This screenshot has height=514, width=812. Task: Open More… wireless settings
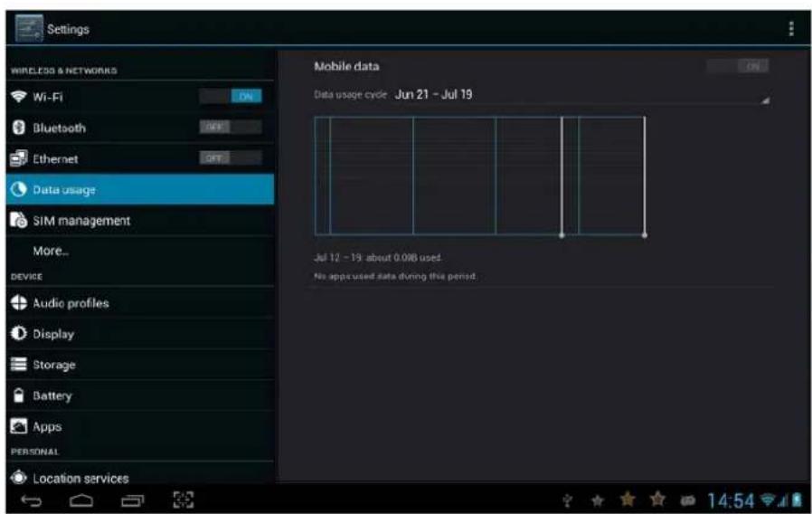140,251
